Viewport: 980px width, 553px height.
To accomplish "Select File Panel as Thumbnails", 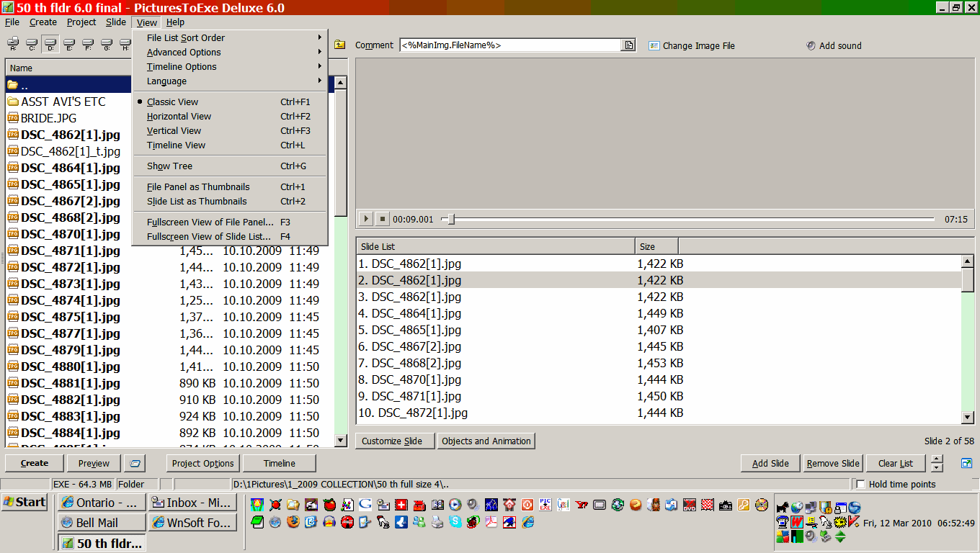I will 231,186.
